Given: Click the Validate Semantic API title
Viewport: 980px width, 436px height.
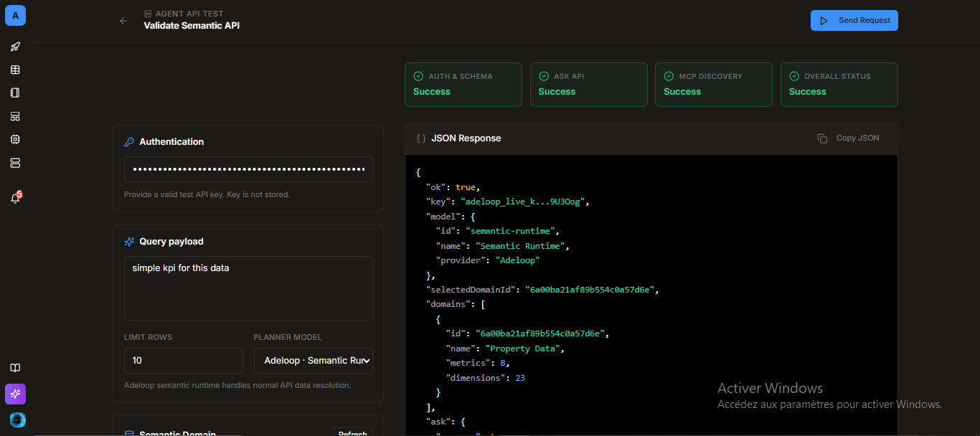Looking at the screenshot, I should pos(192,25).
